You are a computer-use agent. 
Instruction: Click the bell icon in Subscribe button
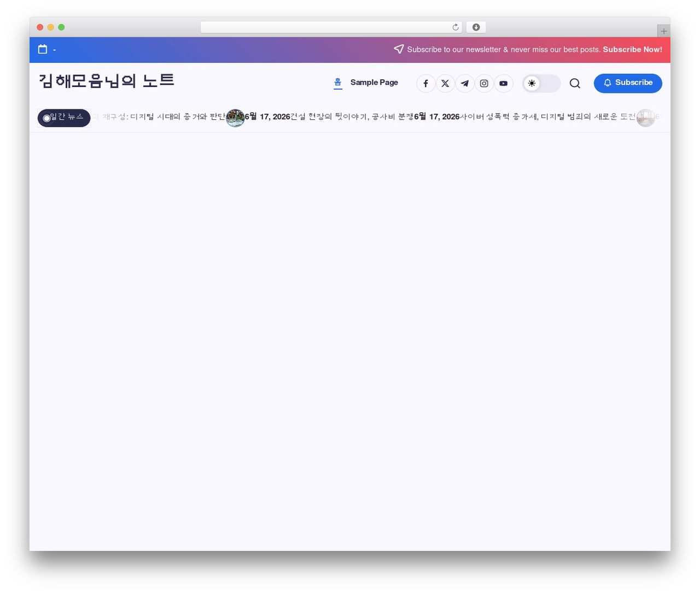pos(608,83)
